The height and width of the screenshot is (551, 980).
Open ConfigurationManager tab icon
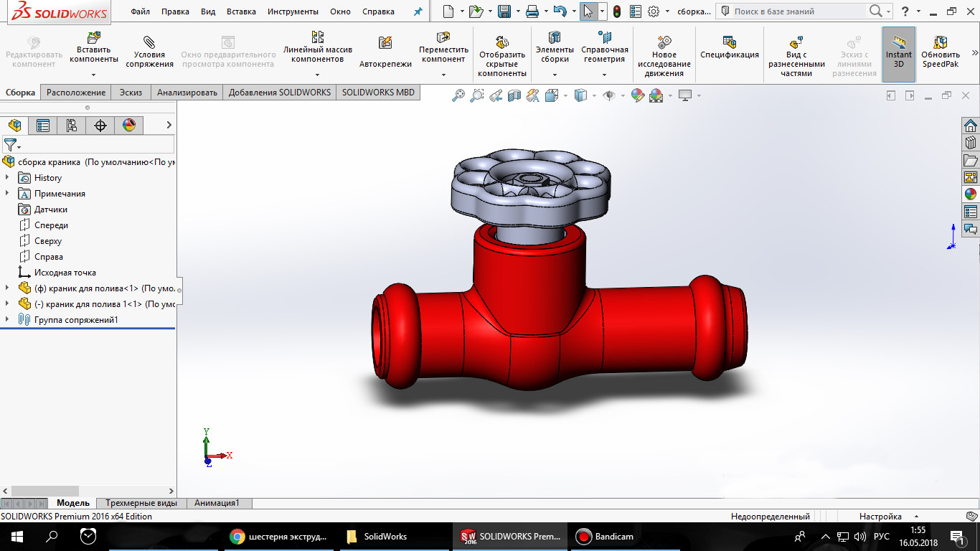[x=72, y=126]
